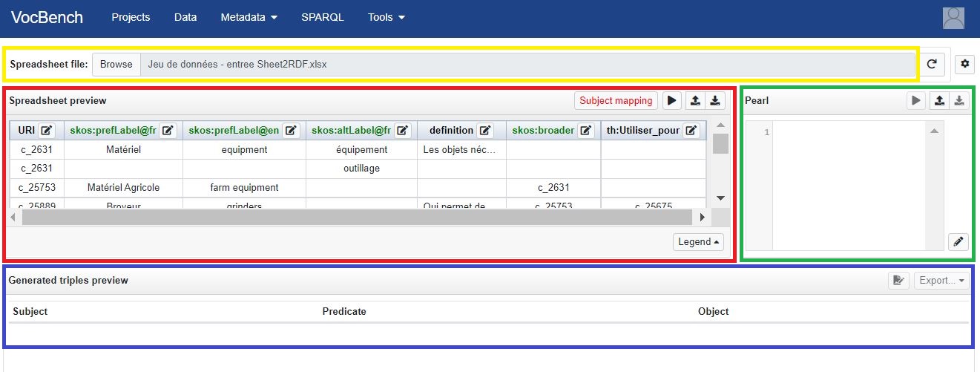This screenshot has height=372, width=980.
Task: Expand the Legend dropdown
Action: (698, 242)
